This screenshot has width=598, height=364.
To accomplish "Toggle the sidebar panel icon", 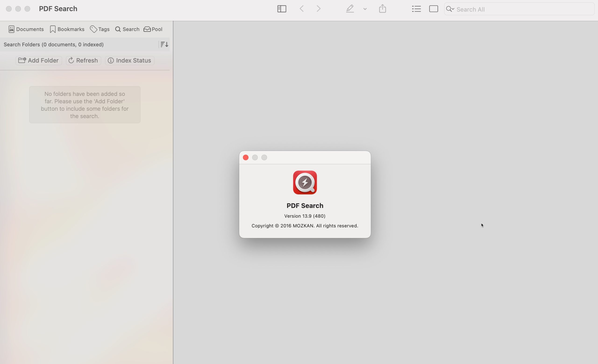I will pos(282,9).
